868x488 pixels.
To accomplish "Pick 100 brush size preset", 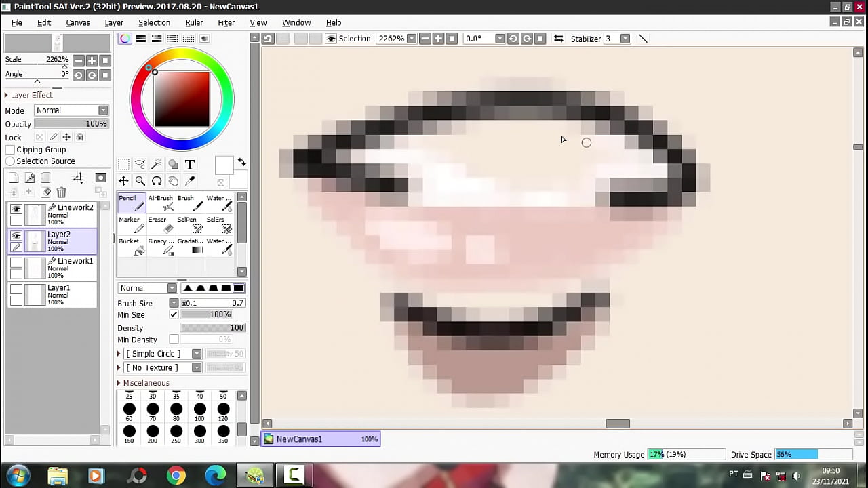I will click(199, 412).
